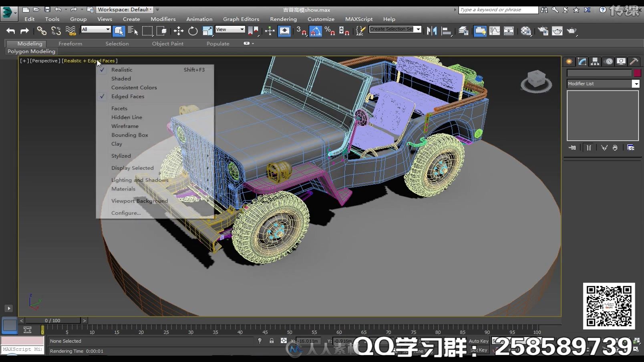This screenshot has height=362, width=644.
Task: Pick the Rectangular Selection Region tool
Action: [147, 31]
